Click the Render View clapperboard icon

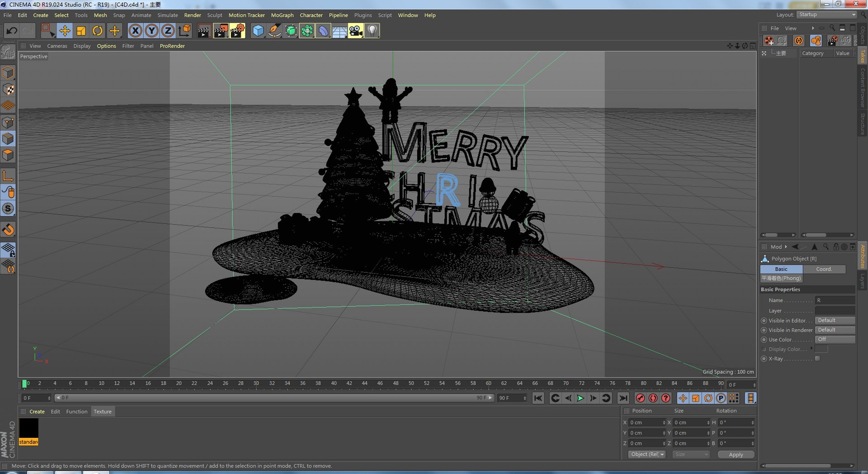coord(204,31)
